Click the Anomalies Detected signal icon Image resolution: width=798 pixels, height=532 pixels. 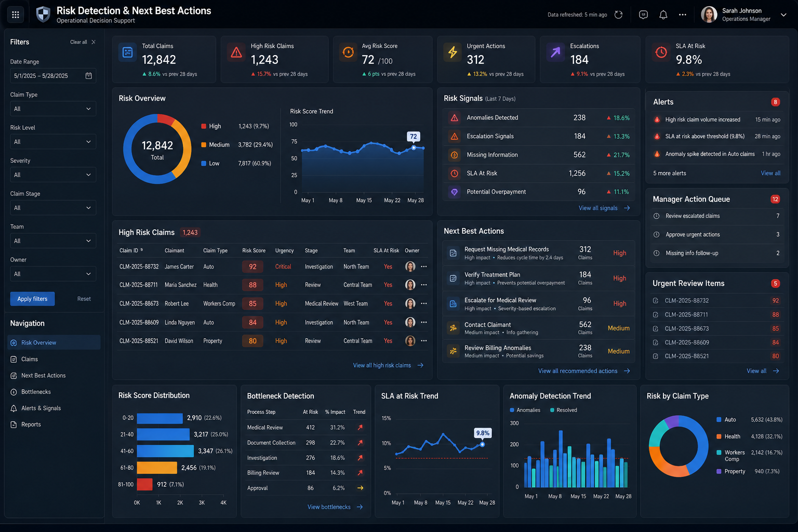[x=455, y=118]
